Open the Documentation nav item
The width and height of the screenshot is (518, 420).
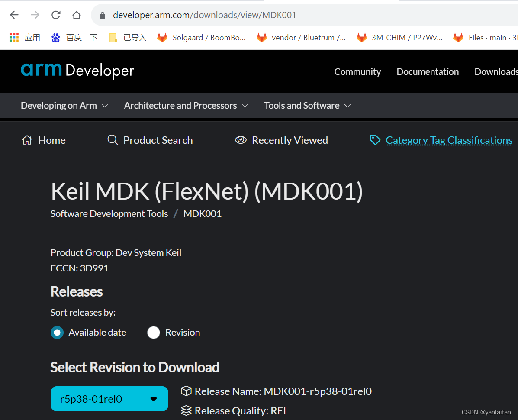pyautogui.click(x=428, y=72)
